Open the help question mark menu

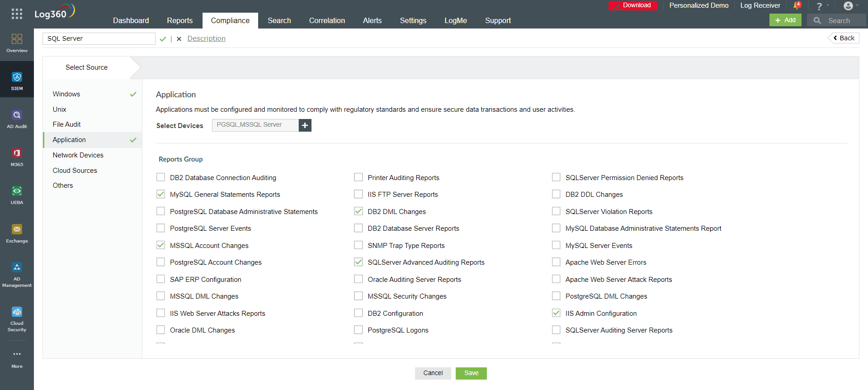coord(819,6)
